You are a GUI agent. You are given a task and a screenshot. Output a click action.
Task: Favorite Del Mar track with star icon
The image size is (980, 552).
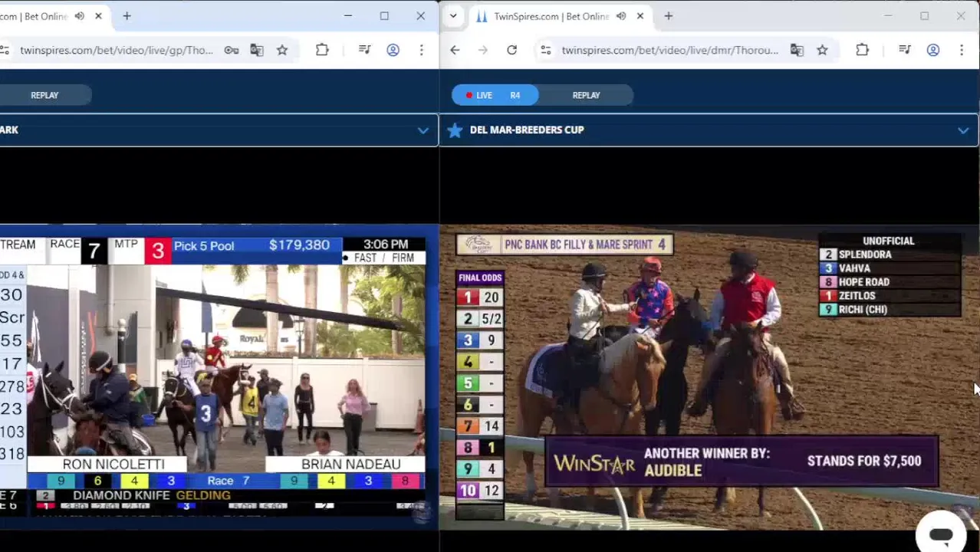click(455, 130)
